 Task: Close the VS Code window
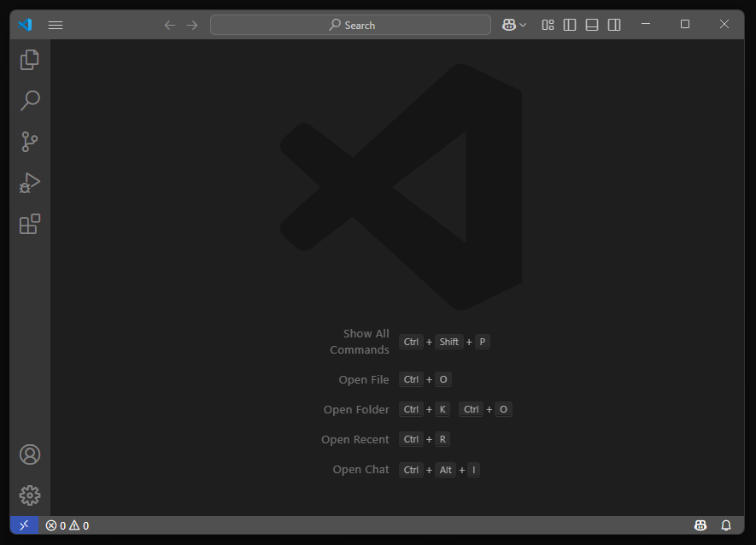click(724, 24)
